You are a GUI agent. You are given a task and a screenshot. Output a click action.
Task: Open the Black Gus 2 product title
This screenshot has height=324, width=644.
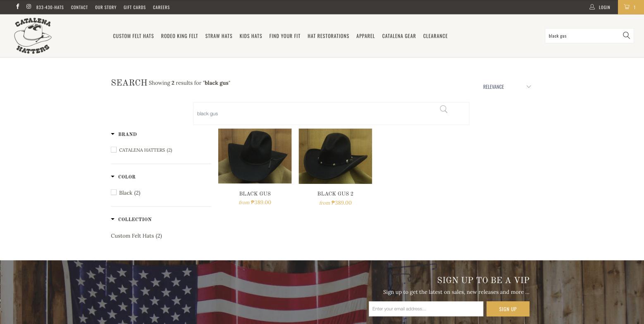click(x=335, y=193)
